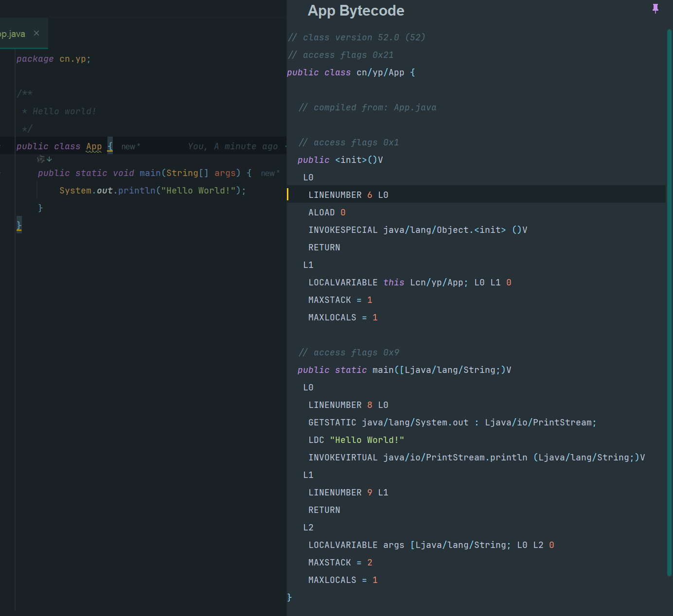Click the implementations gutter icon below class App
The width and height of the screenshot is (673, 616).
[x=44, y=159]
